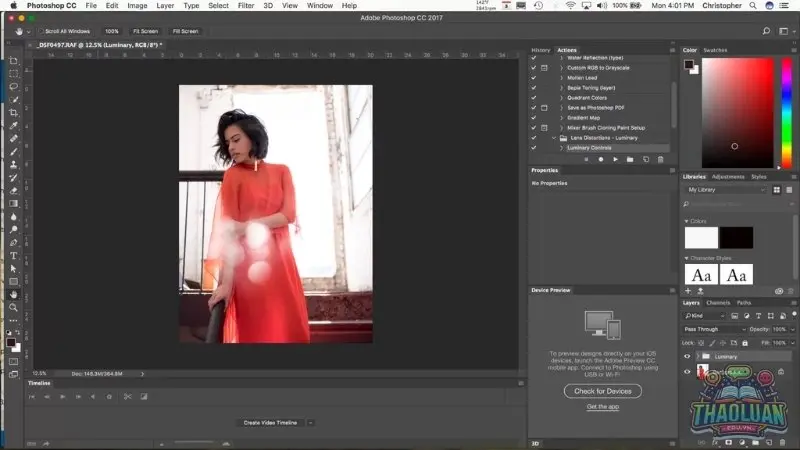Image resolution: width=800 pixels, height=450 pixels.
Task: Click the Fill Screen button
Action: 185,31
